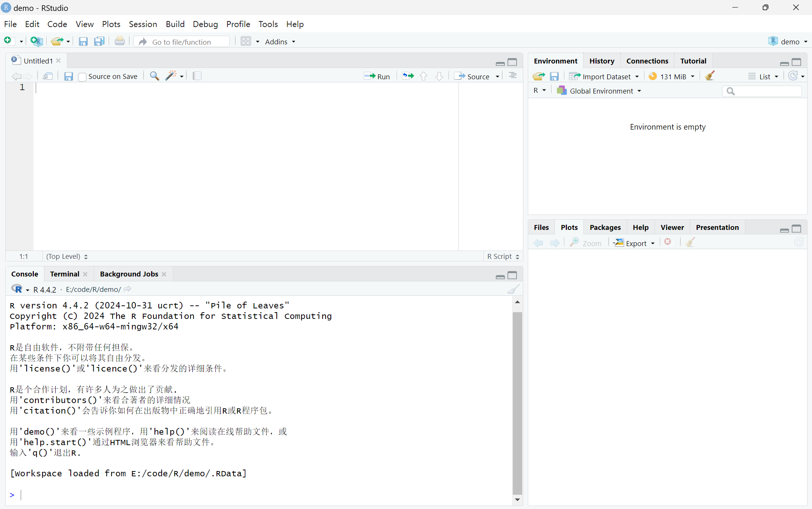Show document in new window icon
Screen dimensions: 812x509
48,76
